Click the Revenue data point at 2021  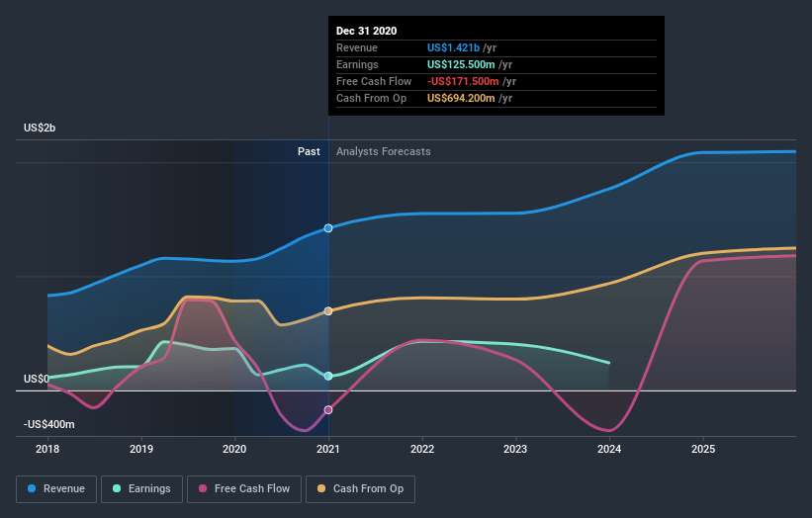click(x=328, y=228)
